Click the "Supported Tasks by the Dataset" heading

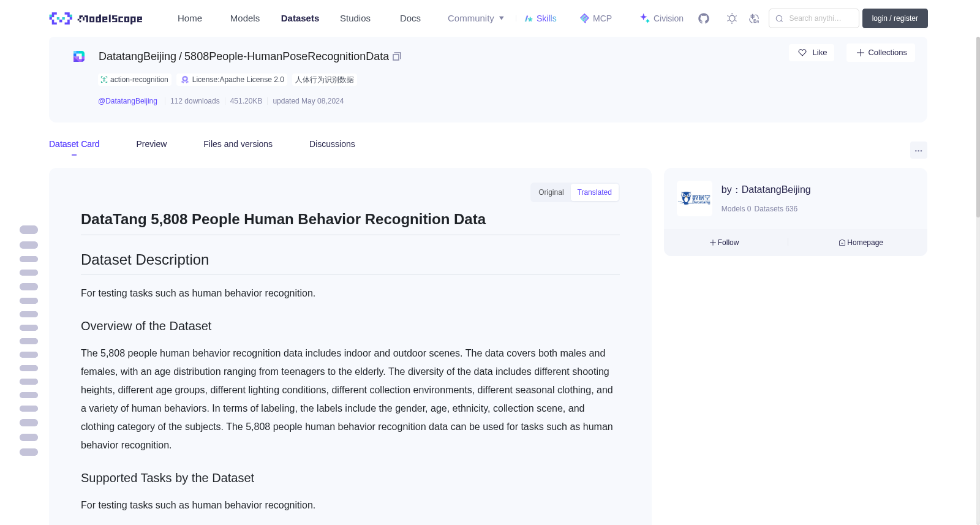pos(167,478)
